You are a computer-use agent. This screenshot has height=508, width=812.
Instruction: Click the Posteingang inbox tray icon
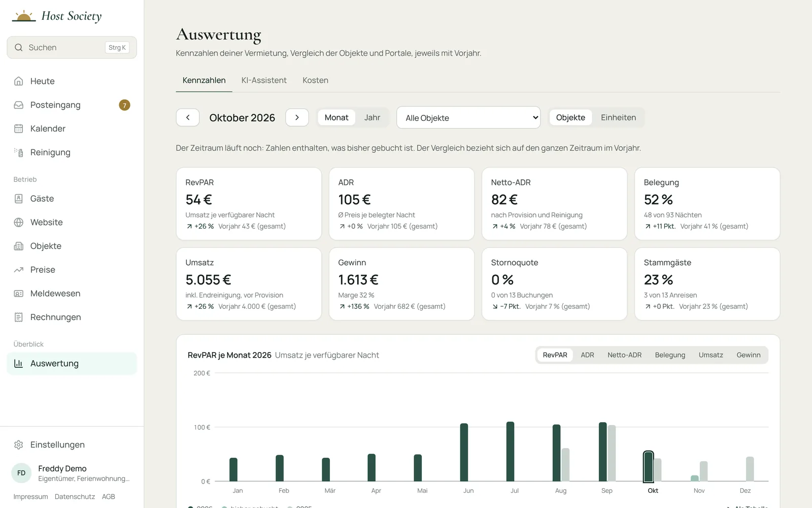[19, 105]
